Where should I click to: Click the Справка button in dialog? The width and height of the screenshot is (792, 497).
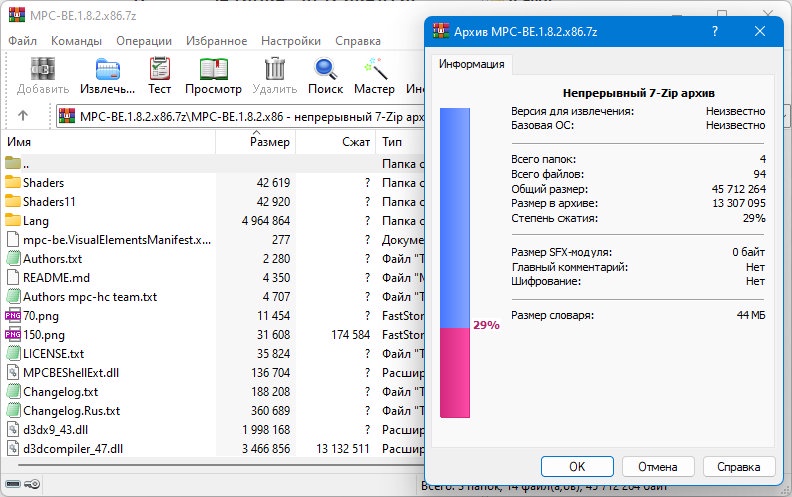(738, 467)
